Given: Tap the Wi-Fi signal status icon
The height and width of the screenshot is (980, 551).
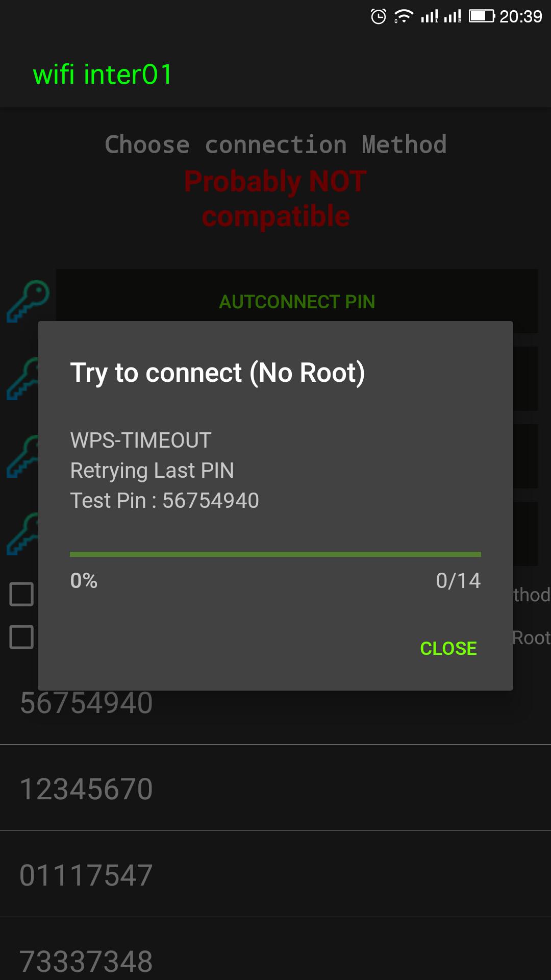Looking at the screenshot, I should [x=403, y=17].
